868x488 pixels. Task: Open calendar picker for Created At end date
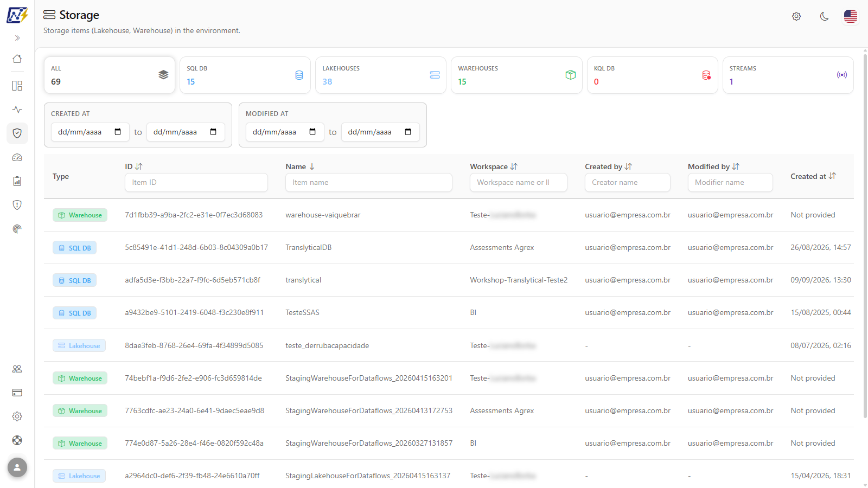(x=213, y=132)
